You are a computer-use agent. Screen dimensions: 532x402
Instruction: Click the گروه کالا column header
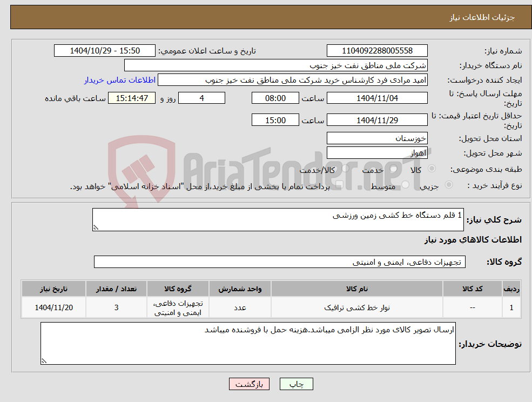[178, 289]
